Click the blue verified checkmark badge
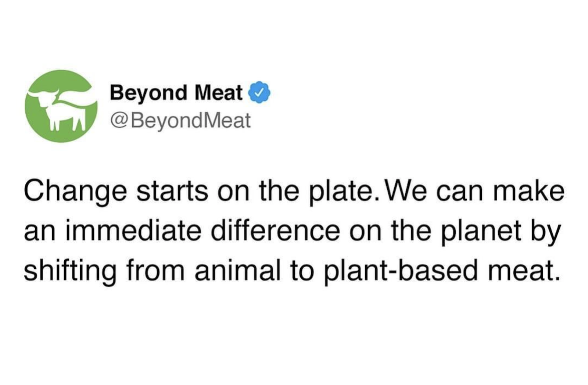Screen dimensions: 588x385 (260, 92)
